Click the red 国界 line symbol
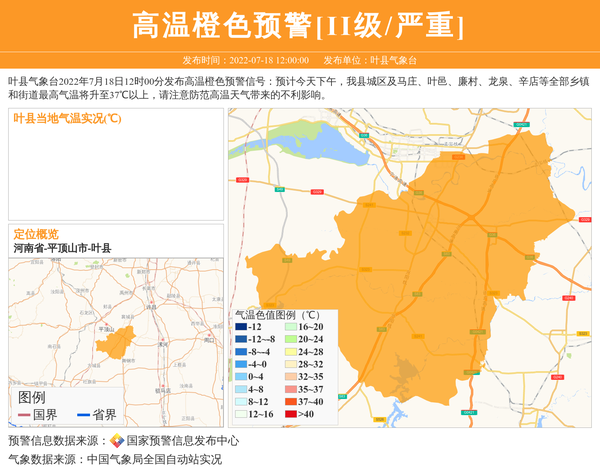600x471 pixels. coord(24,414)
